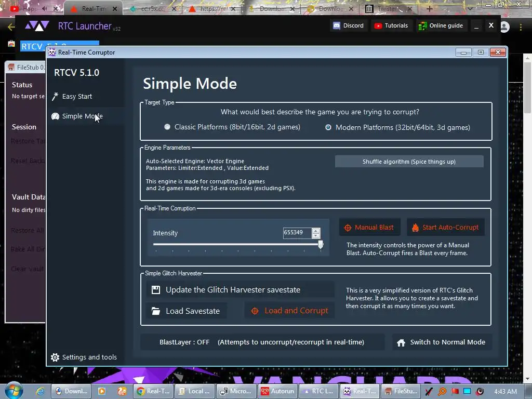
Task: Decrease Intensity with the down stepper arrow
Action: 316,235
